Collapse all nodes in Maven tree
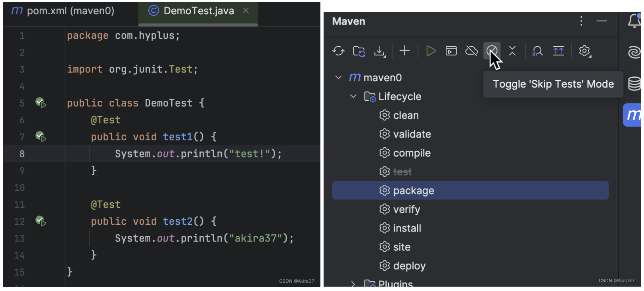644x291 pixels. (512, 51)
